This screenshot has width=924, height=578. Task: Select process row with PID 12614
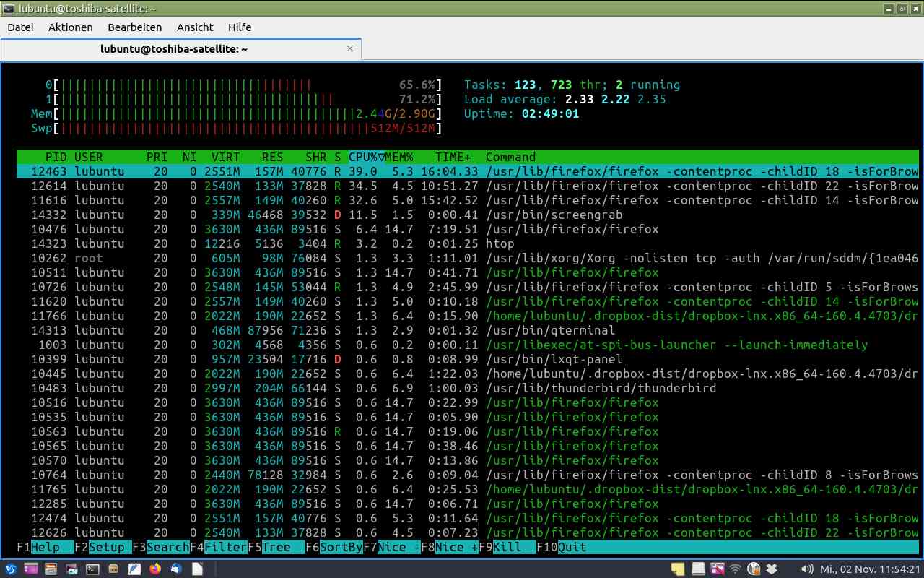468,186
